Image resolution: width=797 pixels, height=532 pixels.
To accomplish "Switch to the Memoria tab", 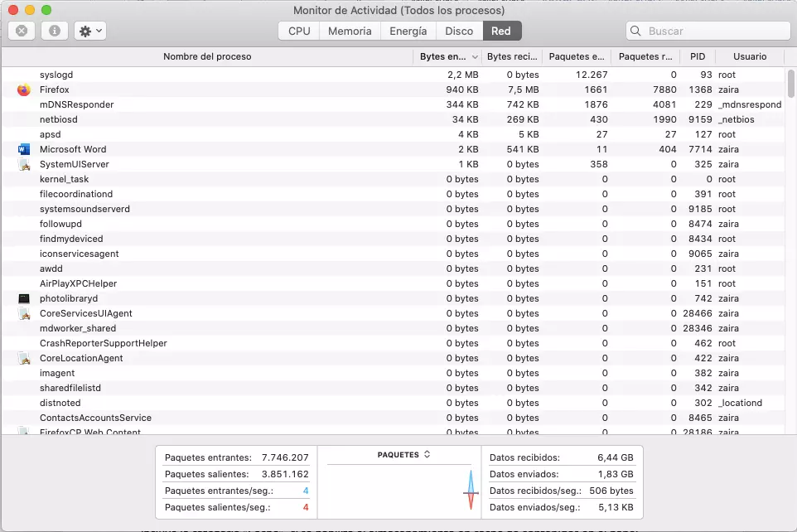I will 350,31.
